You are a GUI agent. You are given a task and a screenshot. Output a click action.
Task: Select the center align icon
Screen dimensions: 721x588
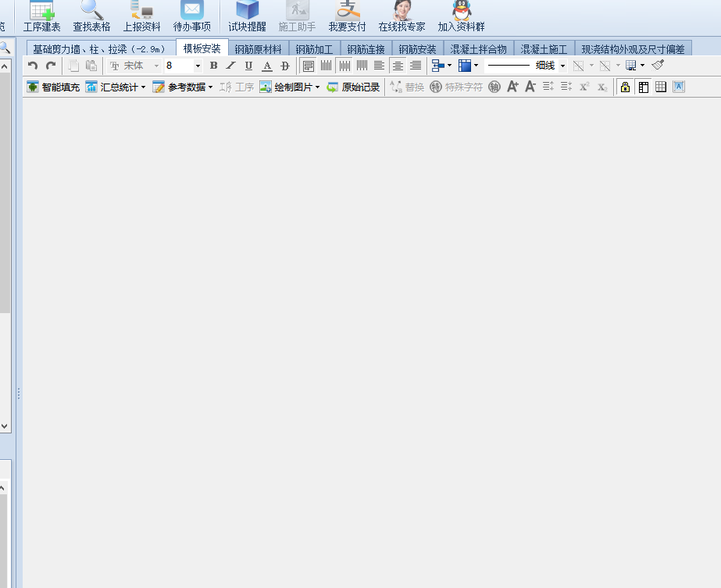click(x=398, y=66)
